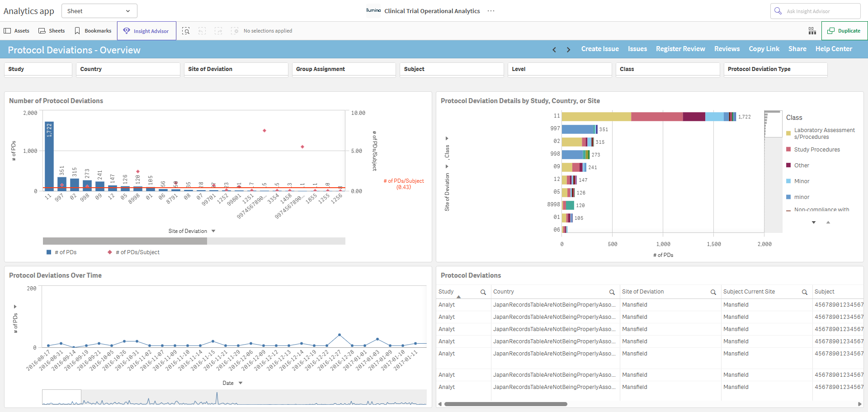Open the Sheets list
The width and height of the screenshot is (868, 412).
click(52, 31)
